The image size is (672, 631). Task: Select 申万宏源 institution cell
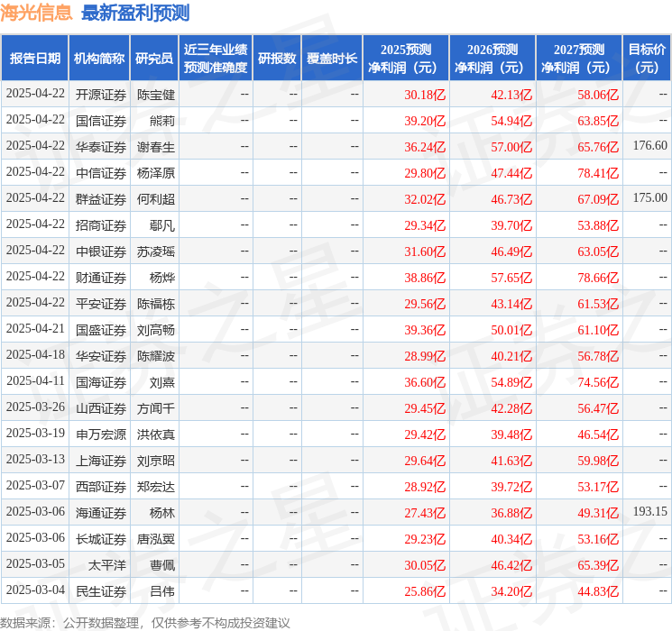point(101,434)
